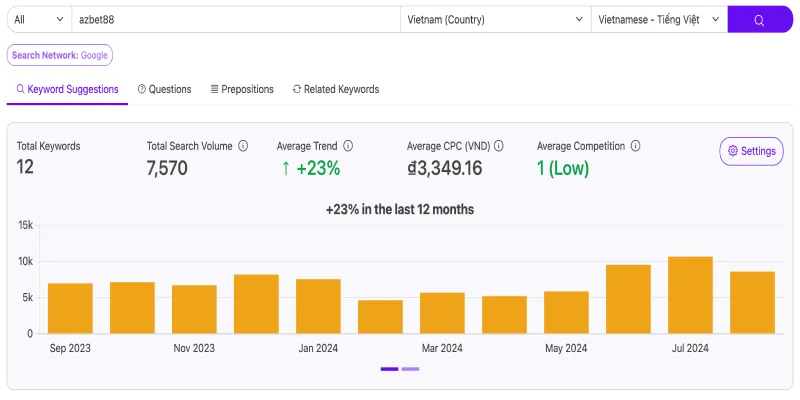Click the Jul 2024 chart bar
This screenshot has height=400, width=800.
[690, 295]
